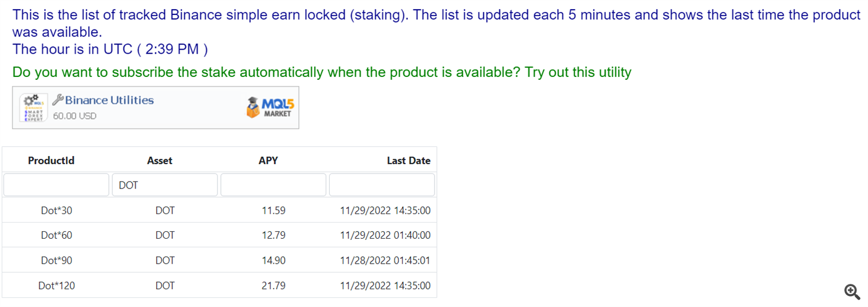Click the 21.79 APY cell

tap(273, 285)
